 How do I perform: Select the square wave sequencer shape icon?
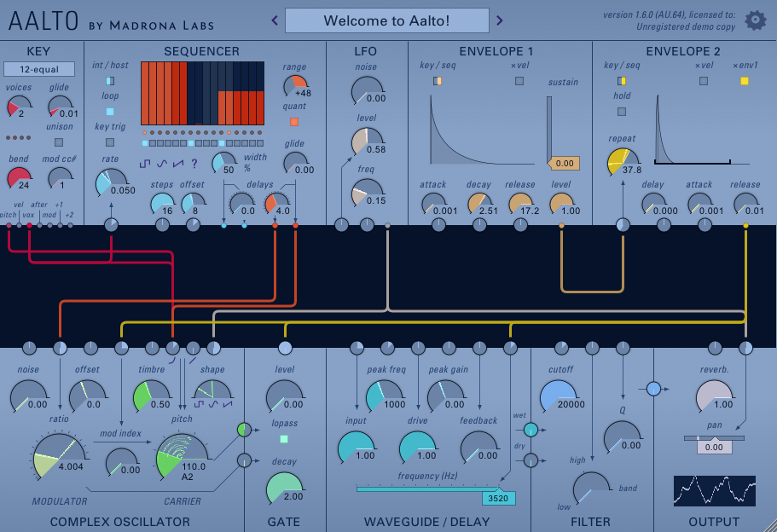click(146, 164)
